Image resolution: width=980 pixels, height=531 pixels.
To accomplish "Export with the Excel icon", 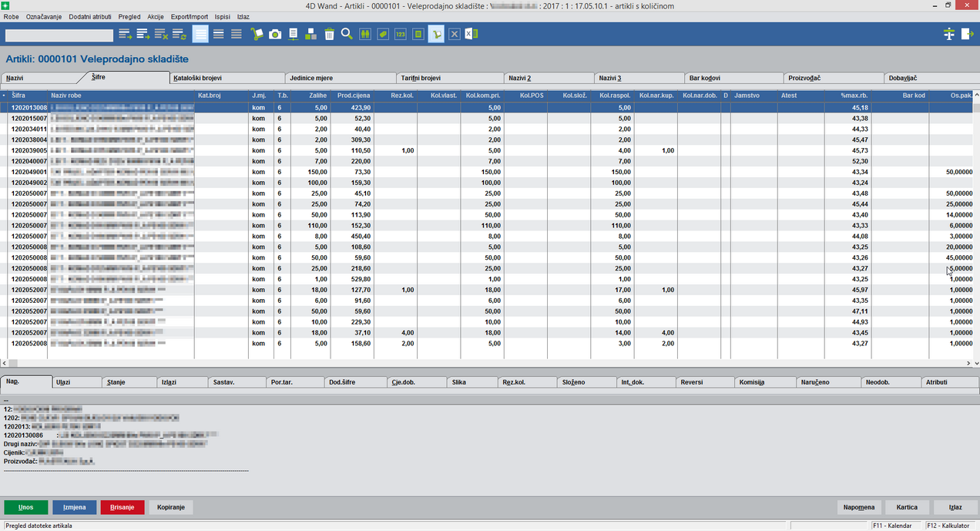I will coord(472,34).
